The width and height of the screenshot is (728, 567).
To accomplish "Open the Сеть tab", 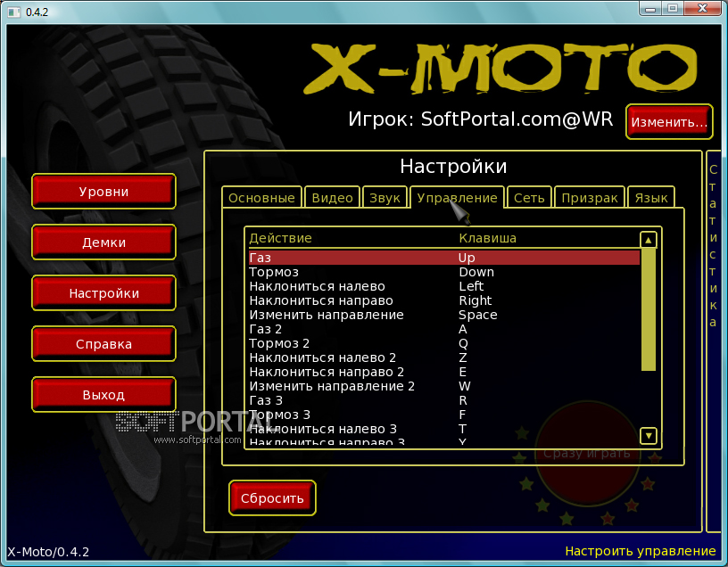I will pos(529,198).
